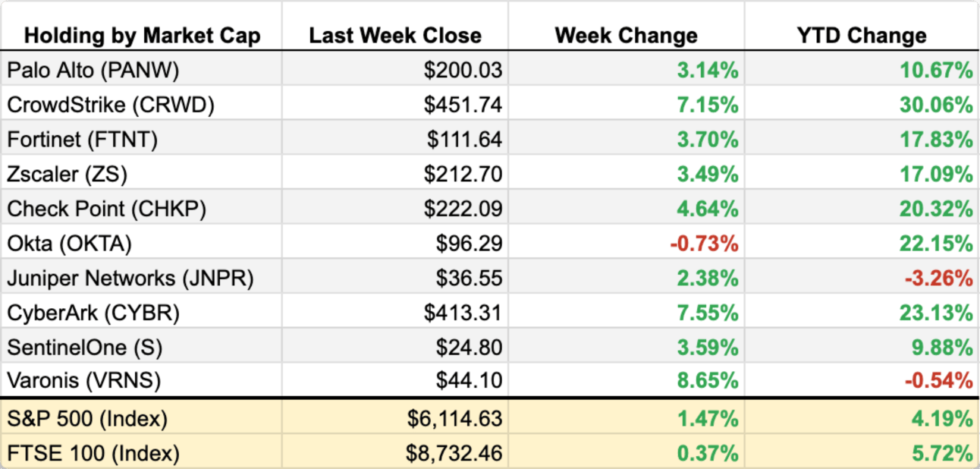Select the CrowdStrike (CRWD) row label
Viewport: 980px width, 469px height.
click(x=111, y=105)
